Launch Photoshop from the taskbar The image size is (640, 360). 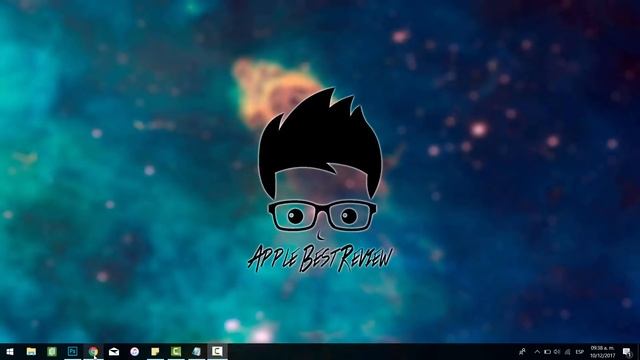(x=73, y=351)
